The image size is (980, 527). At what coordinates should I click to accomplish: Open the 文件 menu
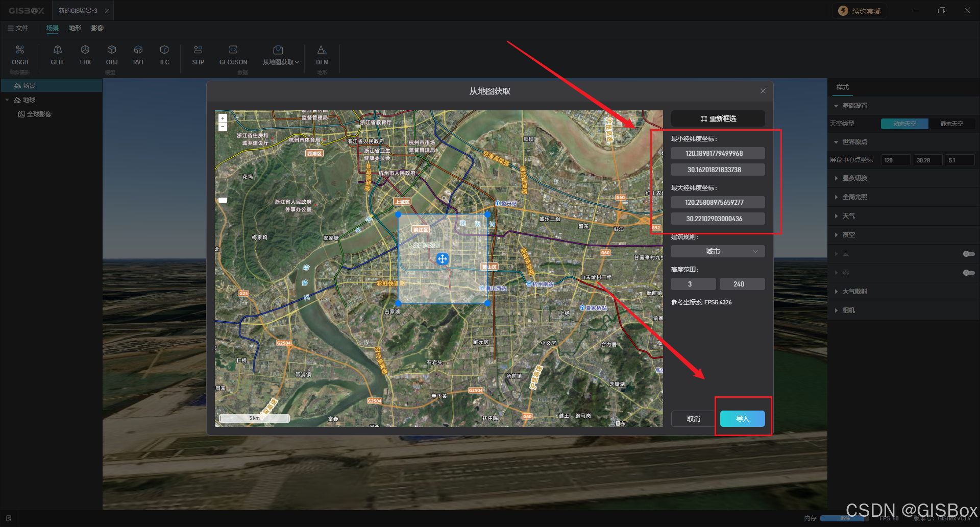[18, 28]
